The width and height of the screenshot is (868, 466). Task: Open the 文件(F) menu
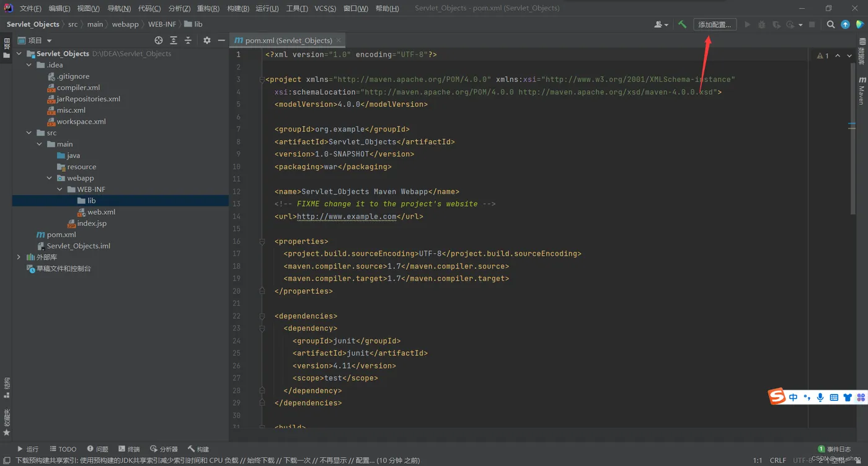[30, 8]
